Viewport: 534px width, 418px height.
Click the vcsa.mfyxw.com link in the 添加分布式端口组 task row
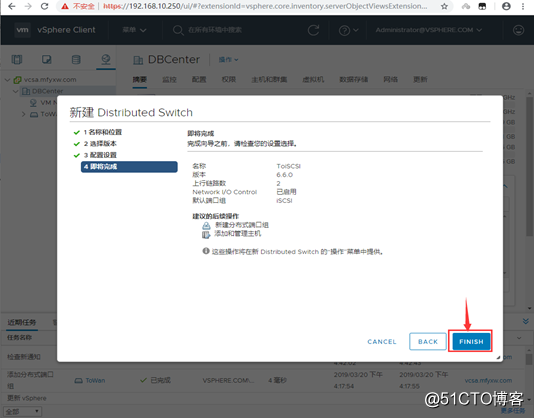tap(488, 380)
